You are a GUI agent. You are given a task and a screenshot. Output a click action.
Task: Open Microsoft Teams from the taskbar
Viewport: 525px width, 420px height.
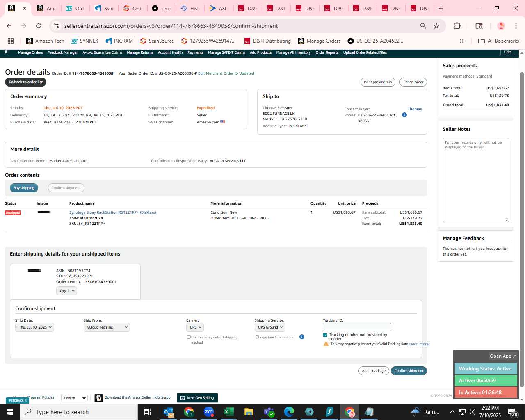point(269,412)
